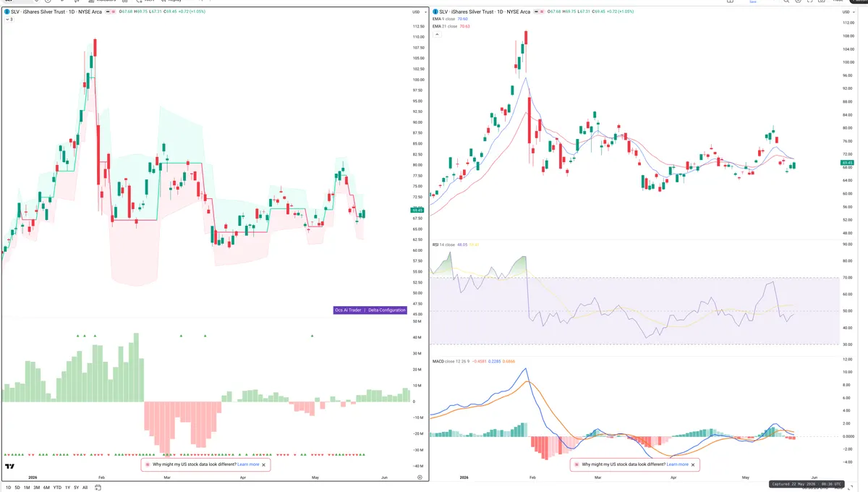Open the right chart USD currency dropdown
Viewport: 868px width, 492px height.
[847, 12]
